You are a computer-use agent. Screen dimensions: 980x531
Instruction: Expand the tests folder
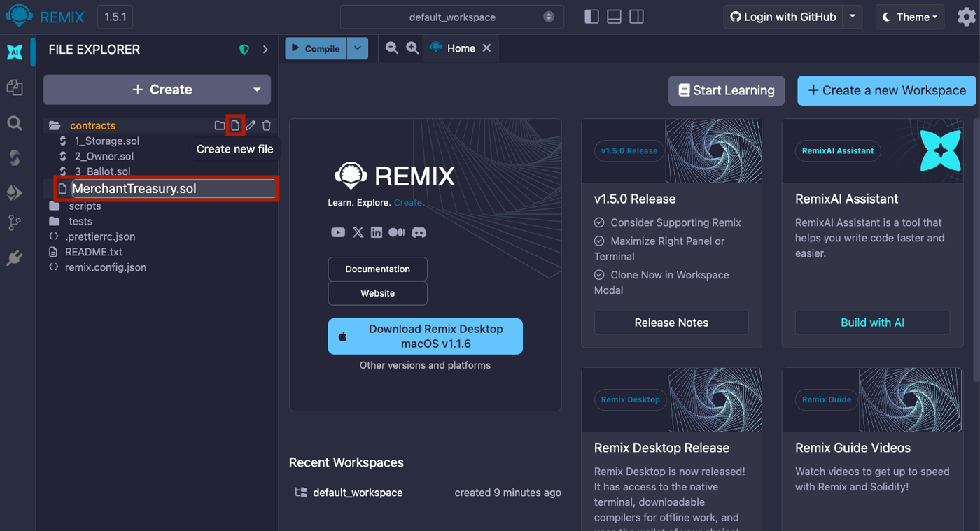[80, 222]
